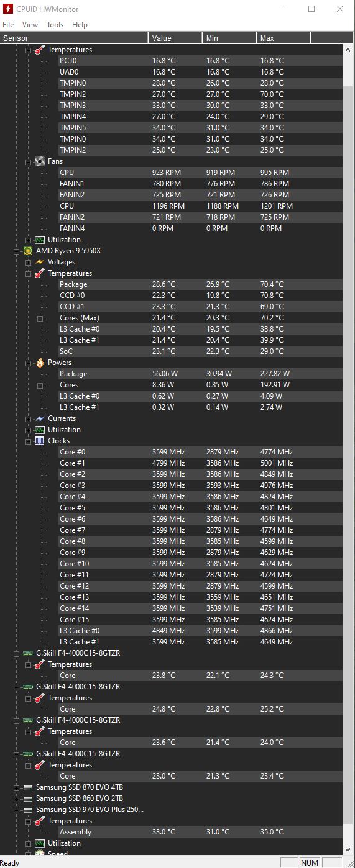Collapse the AMD Ryzen 9 5950X node
The width and height of the screenshot is (355, 868).
point(16,251)
